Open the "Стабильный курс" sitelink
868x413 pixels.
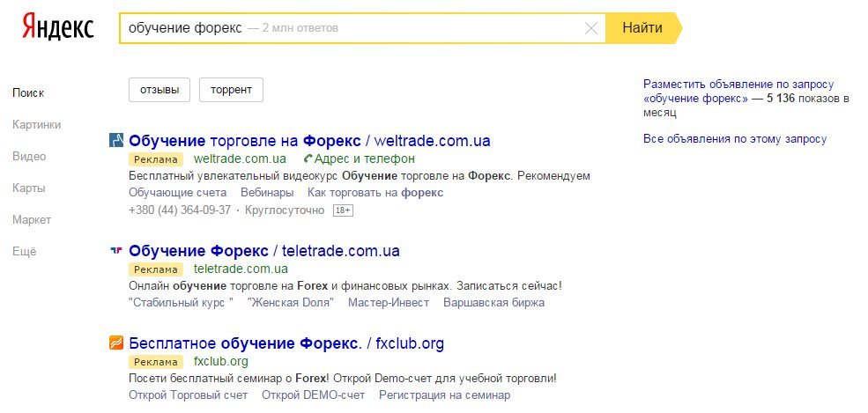[x=181, y=303]
